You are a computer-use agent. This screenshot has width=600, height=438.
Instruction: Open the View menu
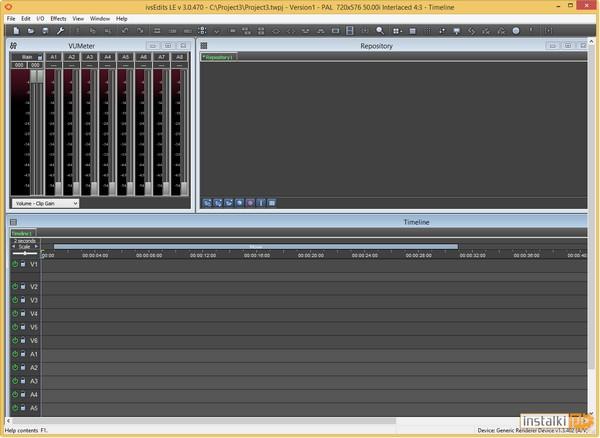(78, 18)
